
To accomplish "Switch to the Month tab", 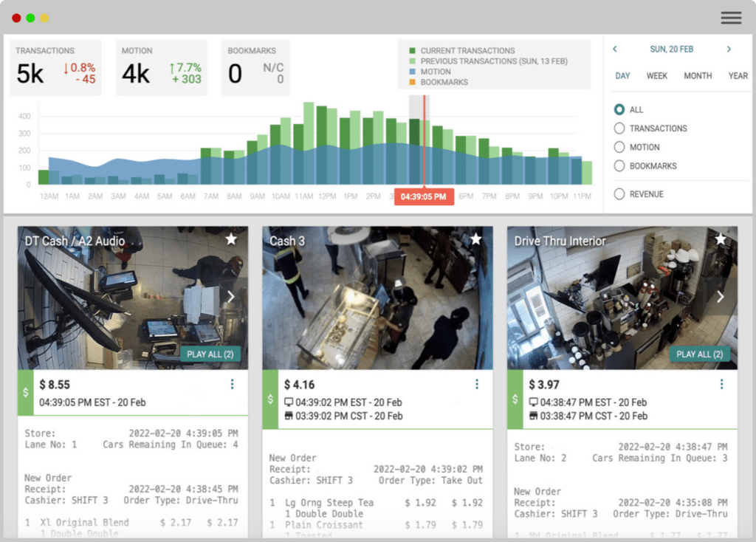I will 698,75.
